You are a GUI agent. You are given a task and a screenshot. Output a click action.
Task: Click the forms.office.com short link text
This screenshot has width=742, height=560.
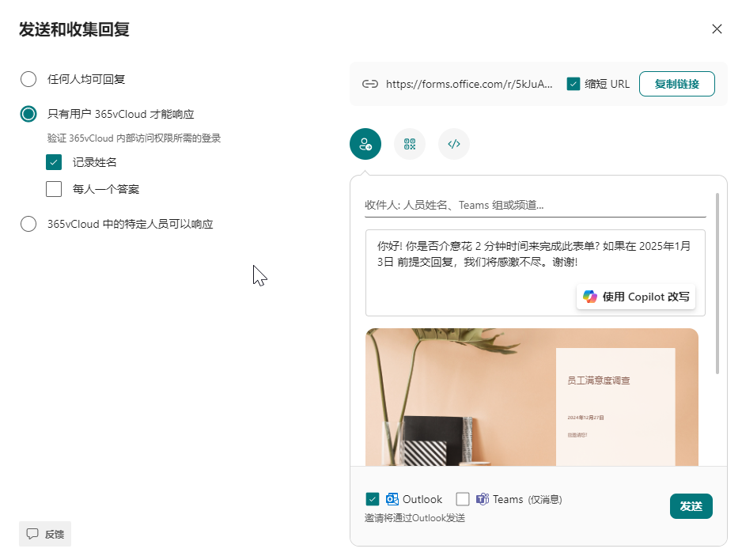[469, 84]
